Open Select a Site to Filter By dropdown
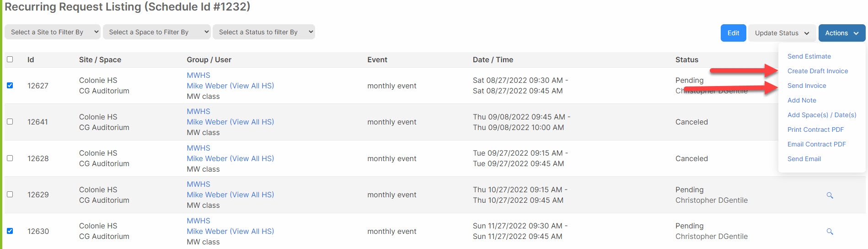 (x=53, y=32)
